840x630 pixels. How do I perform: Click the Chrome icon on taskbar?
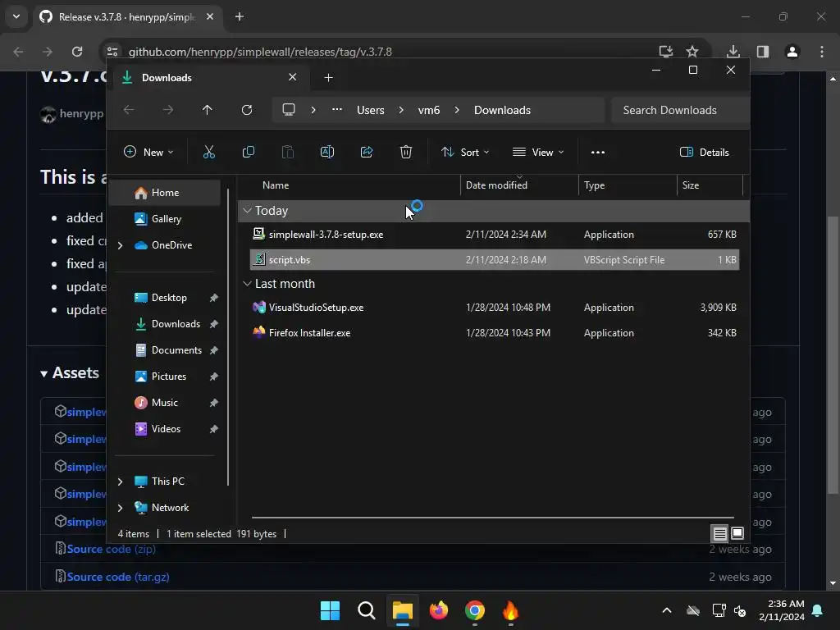pos(475,610)
